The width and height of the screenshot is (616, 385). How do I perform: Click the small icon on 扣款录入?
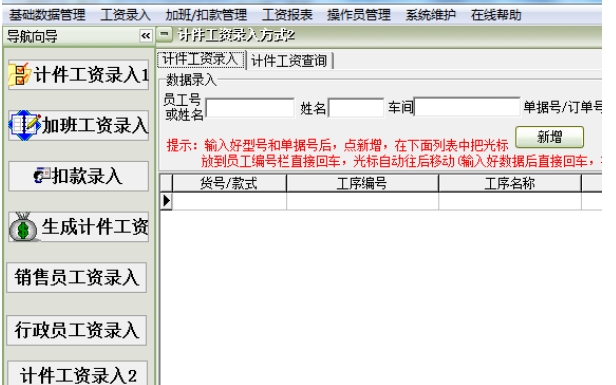[x=42, y=175]
